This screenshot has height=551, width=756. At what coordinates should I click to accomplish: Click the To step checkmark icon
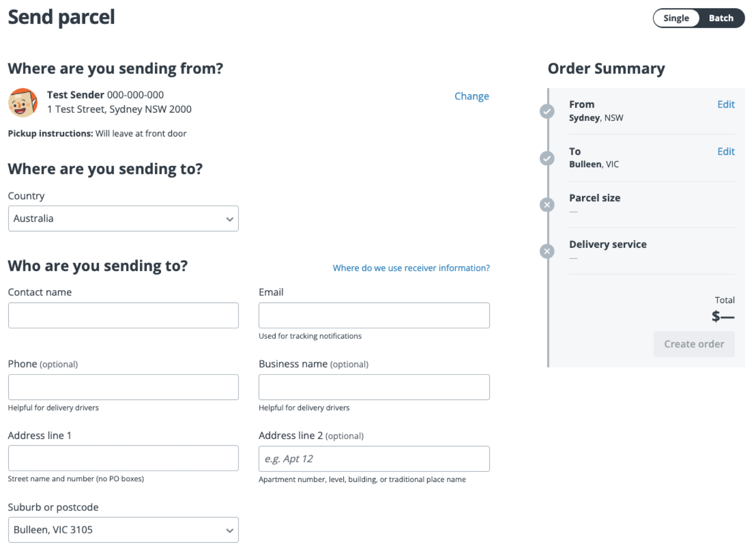tap(547, 158)
